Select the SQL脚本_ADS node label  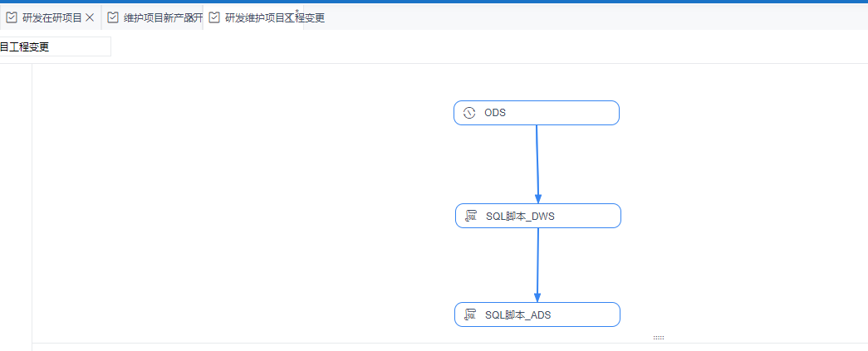518,314
